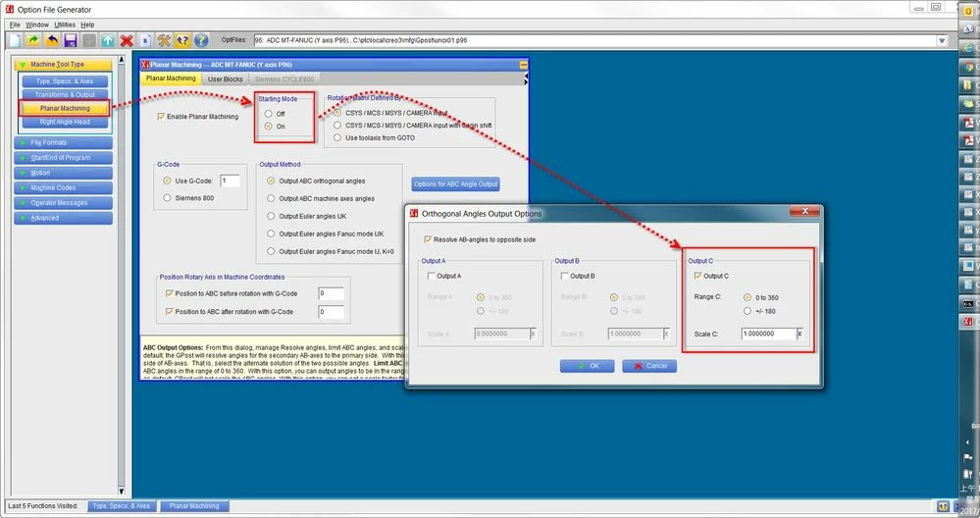The height and width of the screenshot is (518, 980).
Task: Click the teal up-arrow toolbar icon
Action: (x=108, y=40)
